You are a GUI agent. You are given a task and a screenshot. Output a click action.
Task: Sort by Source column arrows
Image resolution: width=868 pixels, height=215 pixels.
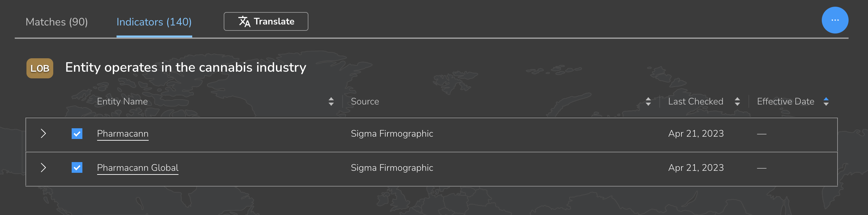[648, 101]
